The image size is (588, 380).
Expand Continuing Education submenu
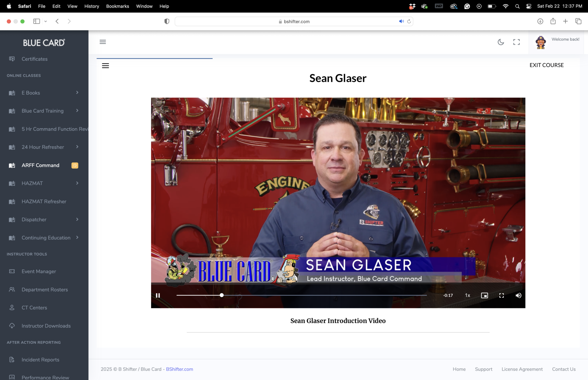click(x=46, y=238)
